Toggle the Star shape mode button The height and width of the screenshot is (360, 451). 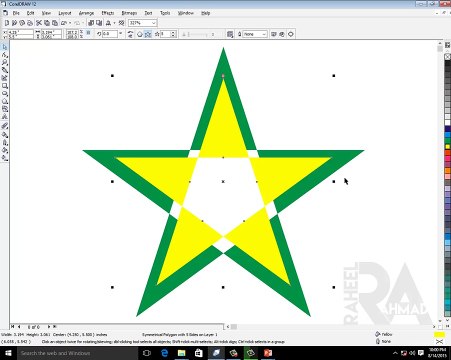point(148,34)
